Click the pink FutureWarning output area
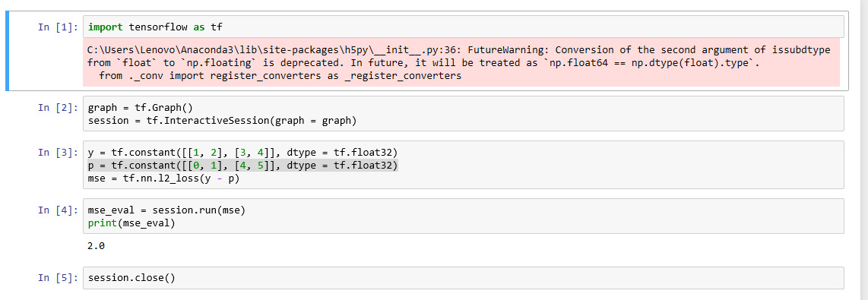The height and width of the screenshot is (300, 868). click(x=461, y=62)
